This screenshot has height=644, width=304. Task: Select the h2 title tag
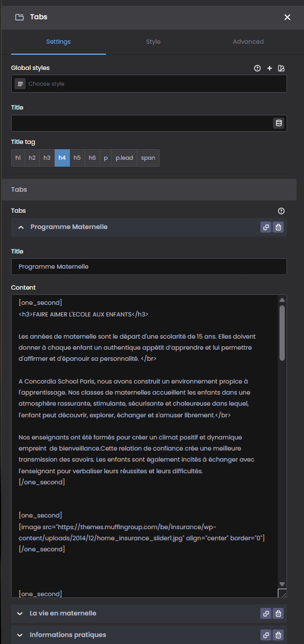(32, 158)
